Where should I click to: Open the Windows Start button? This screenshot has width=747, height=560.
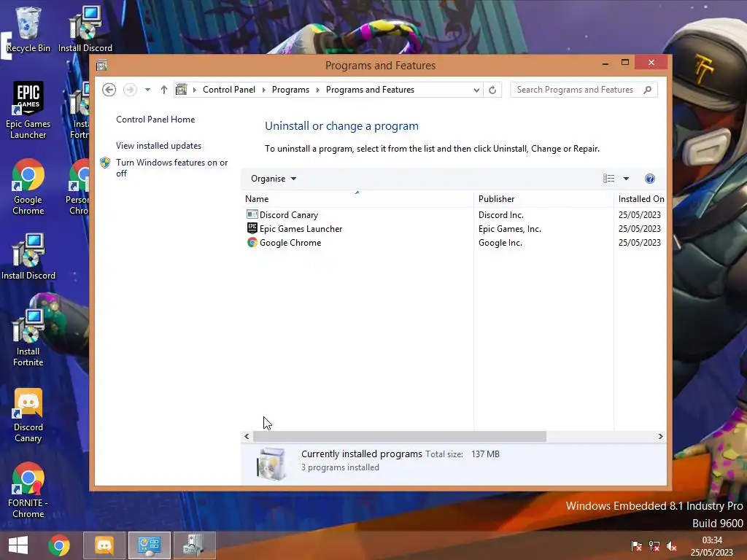(18, 545)
